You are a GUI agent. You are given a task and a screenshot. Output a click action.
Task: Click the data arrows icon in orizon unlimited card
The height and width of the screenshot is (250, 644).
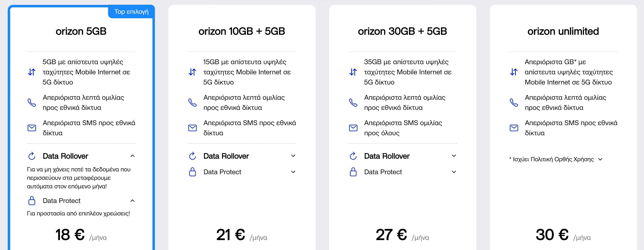coord(514,72)
